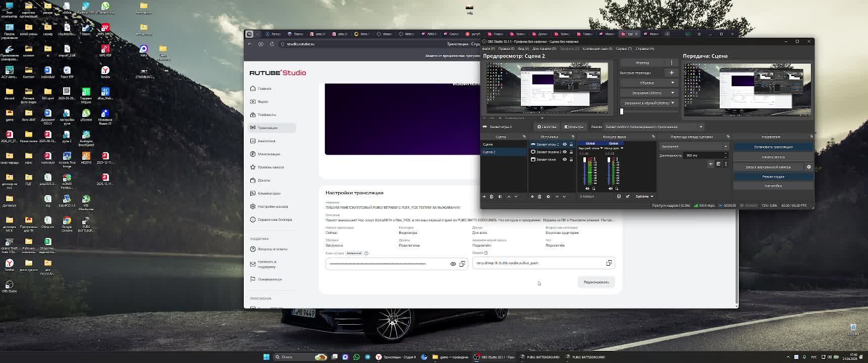Open OBS Настройки button
The width and height of the screenshot is (868, 363).
pyautogui.click(x=773, y=186)
